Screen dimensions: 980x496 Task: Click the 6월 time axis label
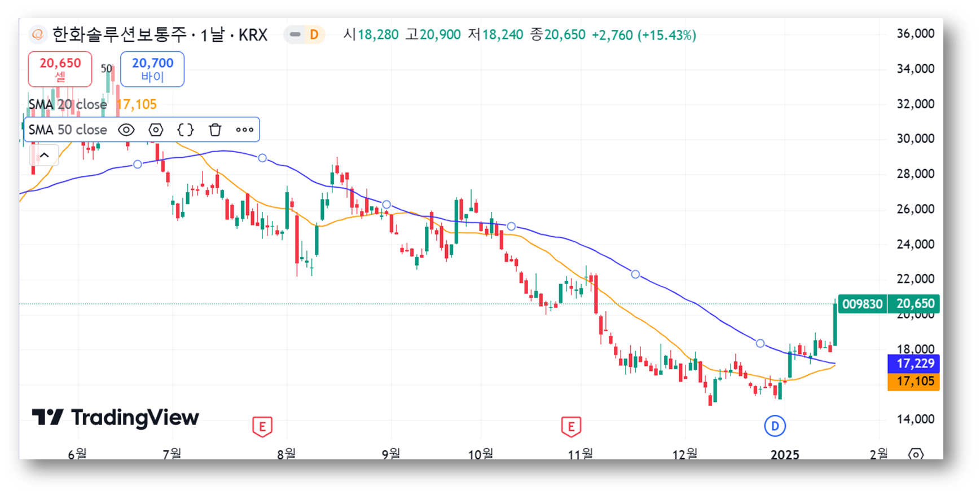[x=77, y=454]
